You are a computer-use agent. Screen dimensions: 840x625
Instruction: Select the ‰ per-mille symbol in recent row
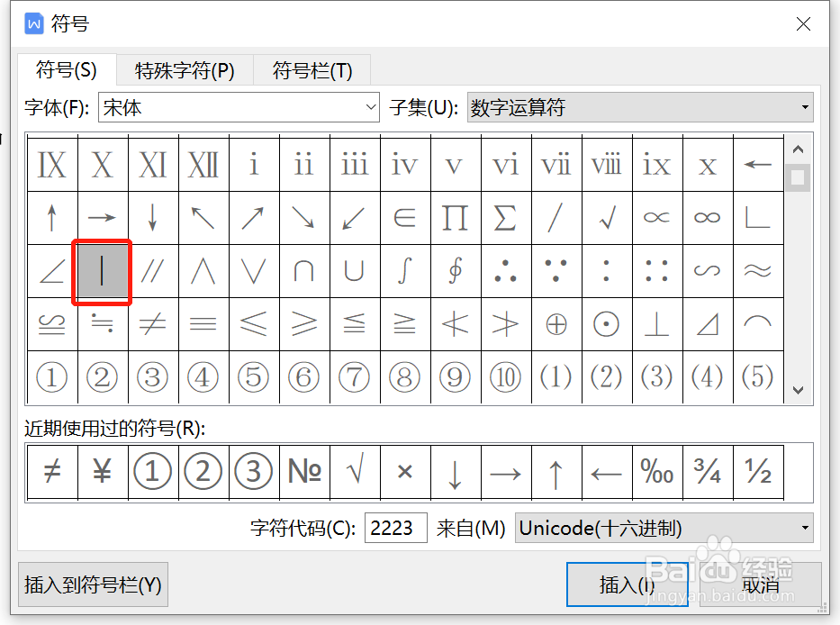tap(656, 471)
